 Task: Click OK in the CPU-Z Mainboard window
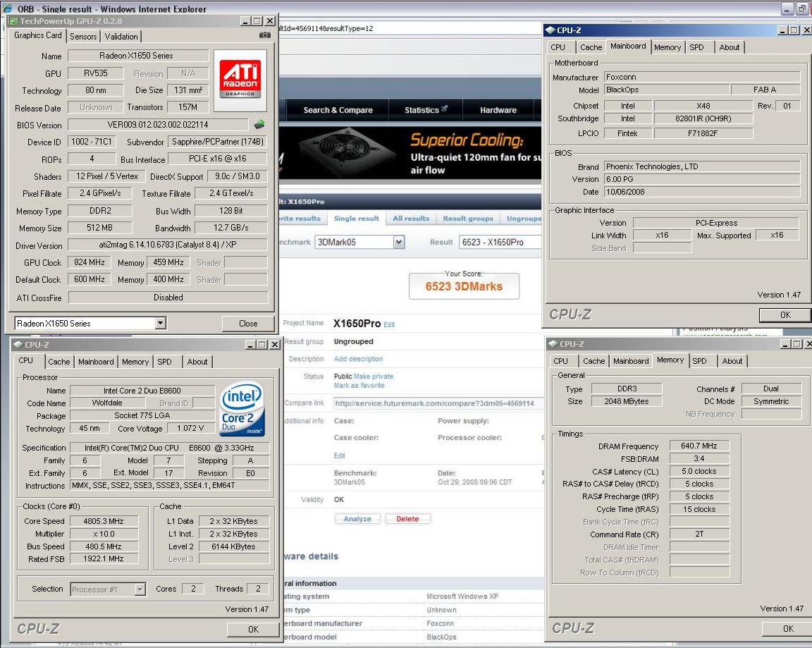(785, 315)
